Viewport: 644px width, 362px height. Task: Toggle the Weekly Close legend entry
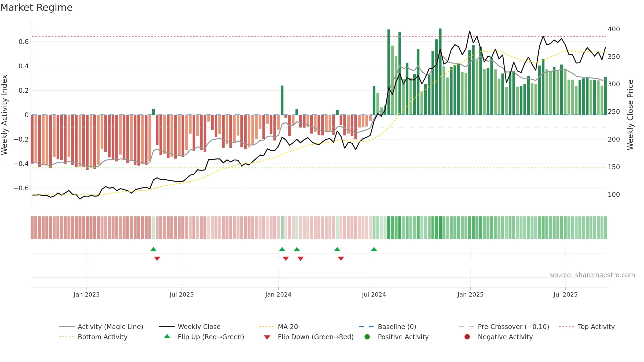pos(190,327)
